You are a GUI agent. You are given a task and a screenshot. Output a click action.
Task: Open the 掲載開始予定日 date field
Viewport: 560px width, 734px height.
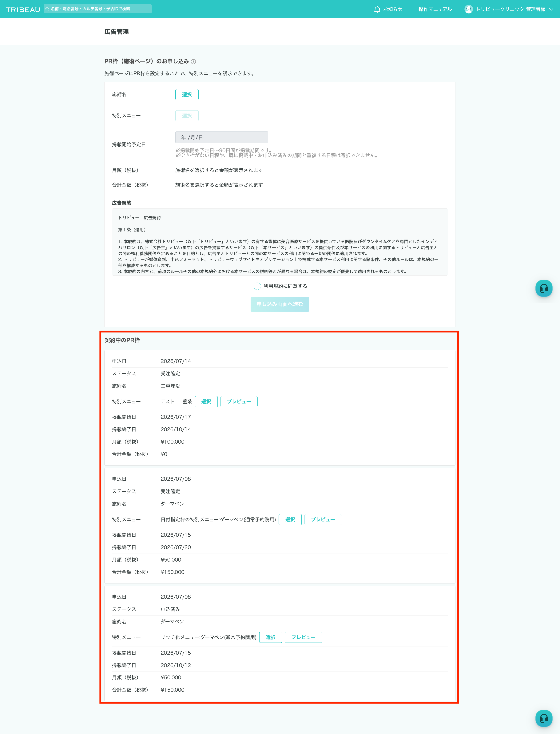(x=222, y=137)
